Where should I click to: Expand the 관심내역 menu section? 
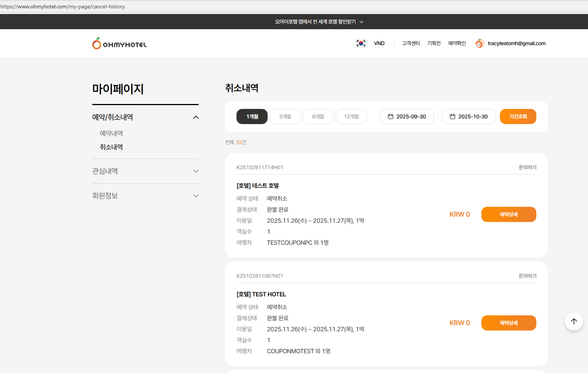coord(195,171)
